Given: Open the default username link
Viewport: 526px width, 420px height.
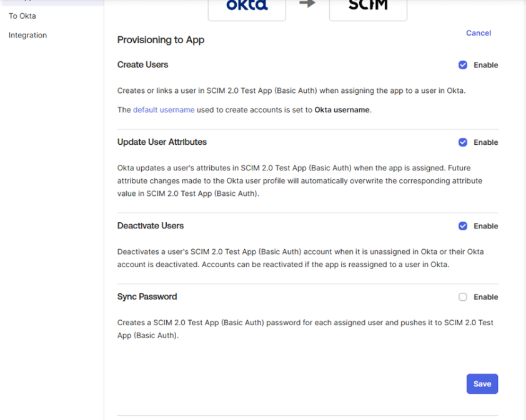Looking at the screenshot, I should (164, 110).
